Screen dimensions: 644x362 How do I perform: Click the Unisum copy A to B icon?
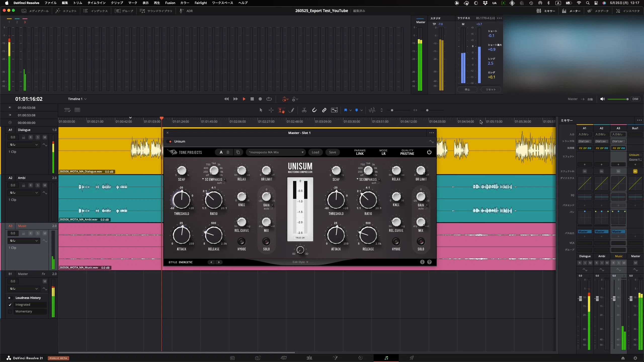[x=238, y=152]
